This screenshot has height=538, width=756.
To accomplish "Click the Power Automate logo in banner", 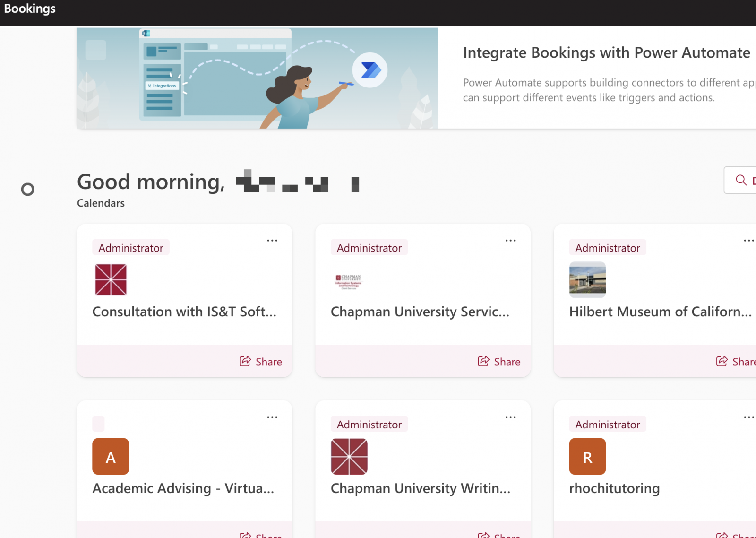I will tap(370, 70).
